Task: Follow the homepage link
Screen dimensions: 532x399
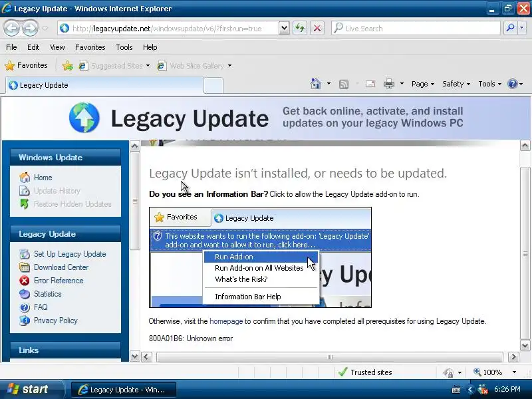Action: pos(226,321)
